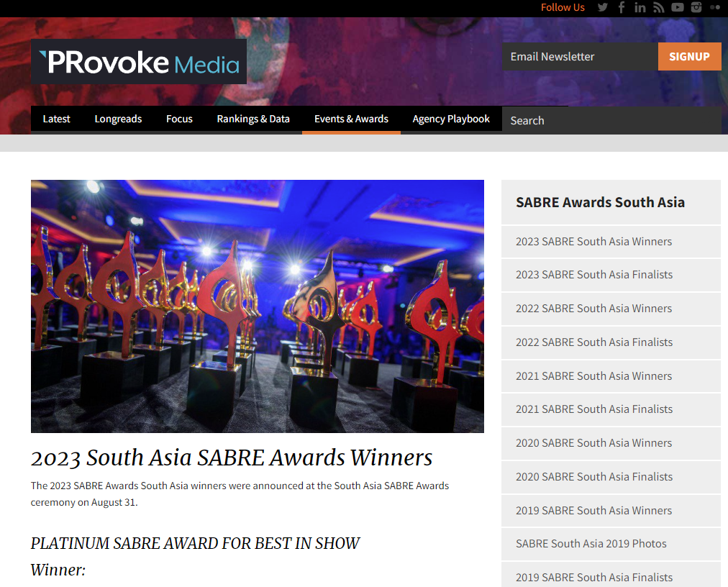The height and width of the screenshot is (587, 728).
Task: Click the Flickr icon in the header
Action: (714, 7)
